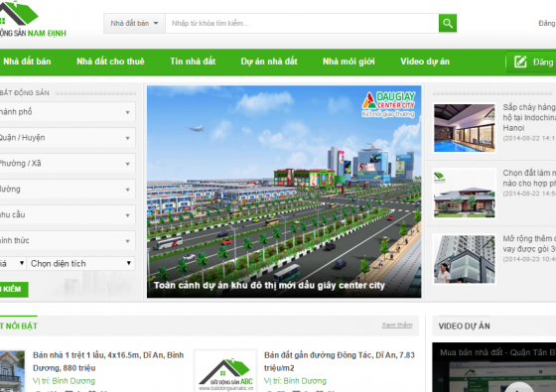This screenshot has height=392, width=556.
Task: Open the Nhà đất cho thuê menu
Action: point(110,62)
